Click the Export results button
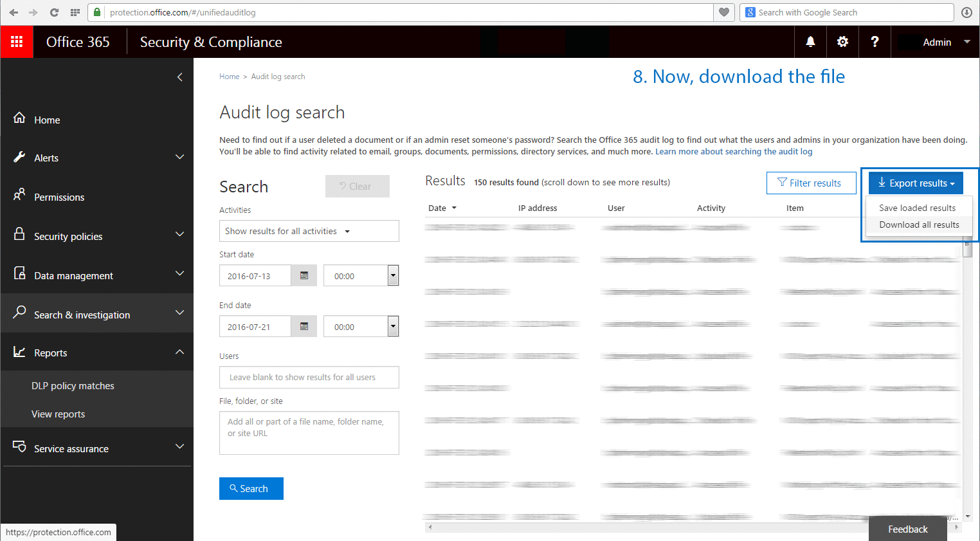The width and height of the screenshot is (980, 541). coord(916,183)
